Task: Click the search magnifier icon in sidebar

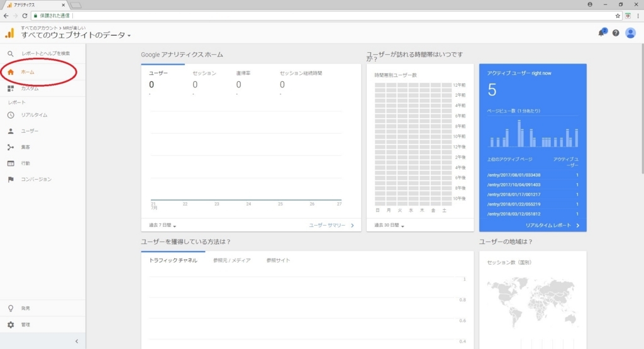Action: (11, 53)
